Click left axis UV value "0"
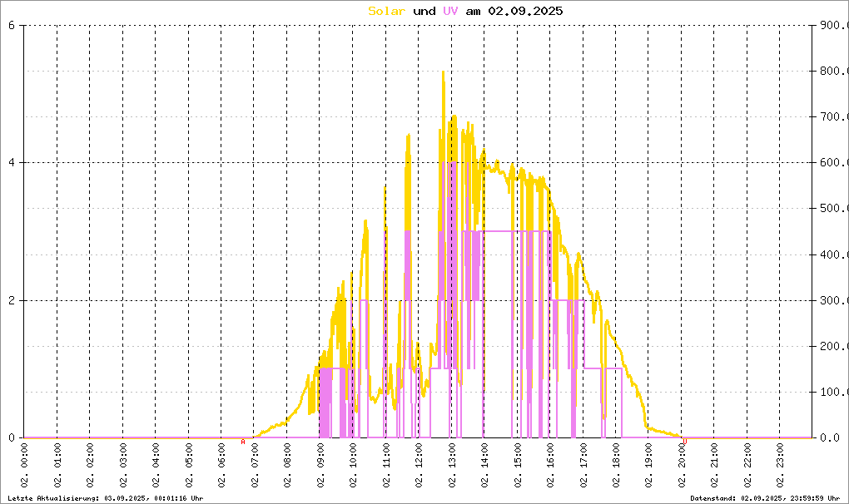849x504 pixels. (x=12, y=437)
